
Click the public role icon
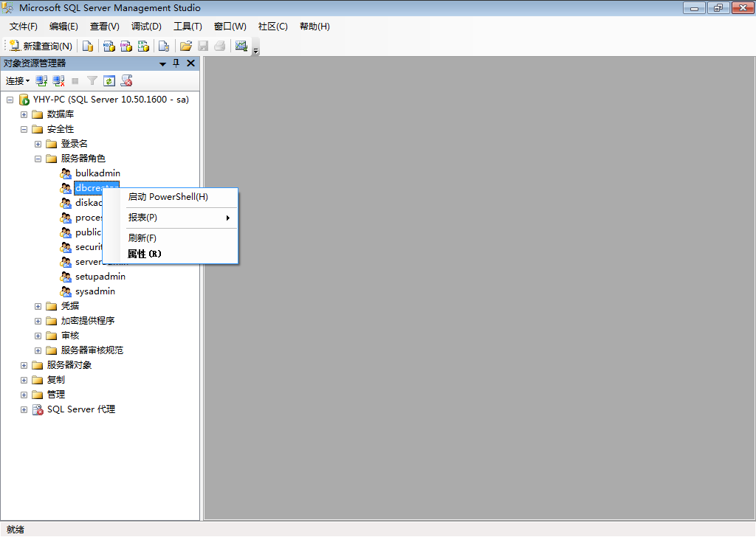[66, 232]
